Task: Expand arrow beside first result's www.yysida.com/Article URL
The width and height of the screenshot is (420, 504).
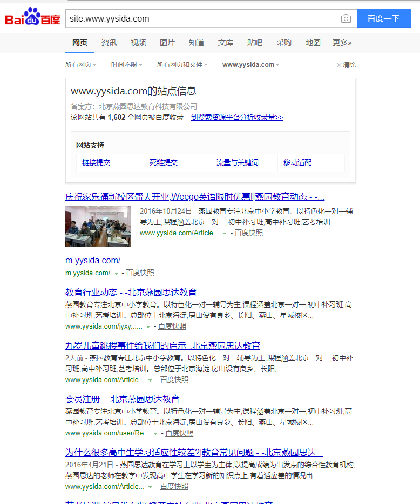Action: tap(225, 233)
